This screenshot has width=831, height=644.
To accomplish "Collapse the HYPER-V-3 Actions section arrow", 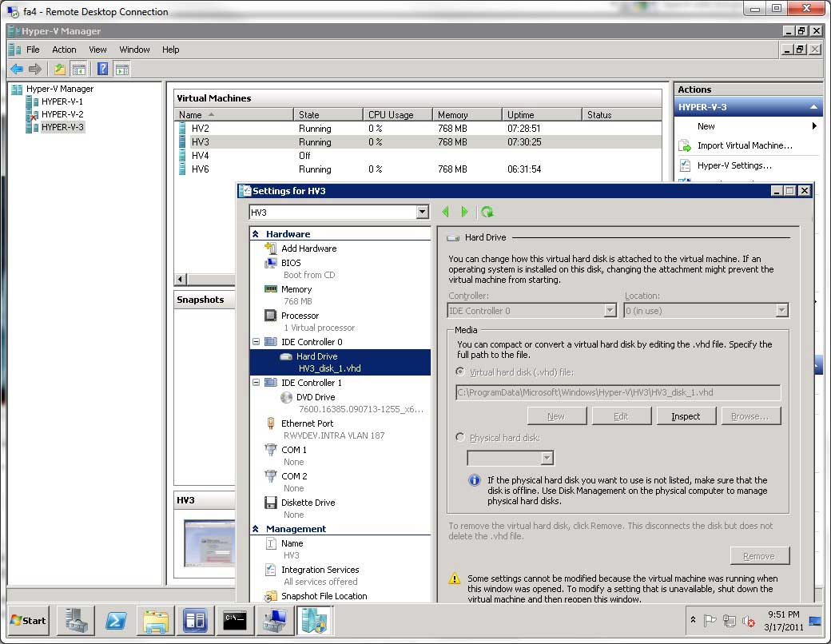I will pyautogui.click(x=813, y=107).
